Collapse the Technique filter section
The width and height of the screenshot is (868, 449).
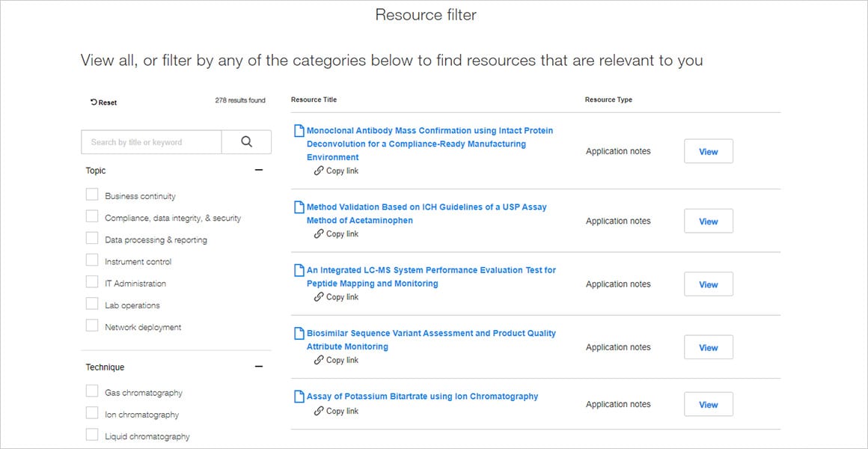pyautogui.click(x=259, y=367)
